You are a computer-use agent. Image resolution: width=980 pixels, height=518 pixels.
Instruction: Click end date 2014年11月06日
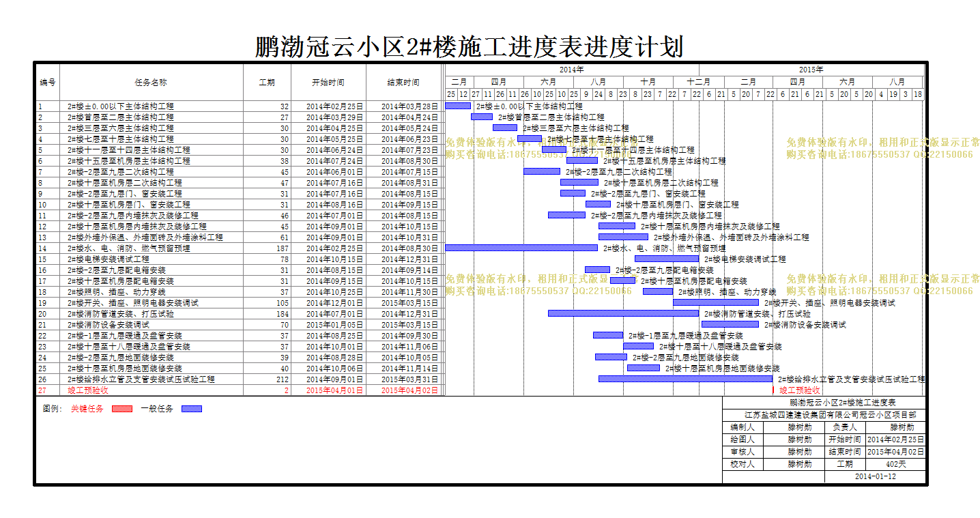409,347
